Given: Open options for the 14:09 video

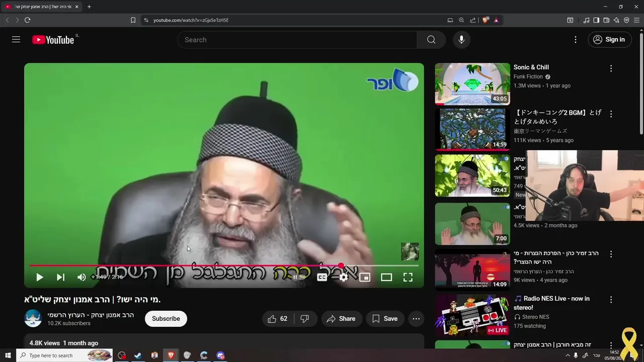Looking at the screenshot, I should [x=611, y=254].
